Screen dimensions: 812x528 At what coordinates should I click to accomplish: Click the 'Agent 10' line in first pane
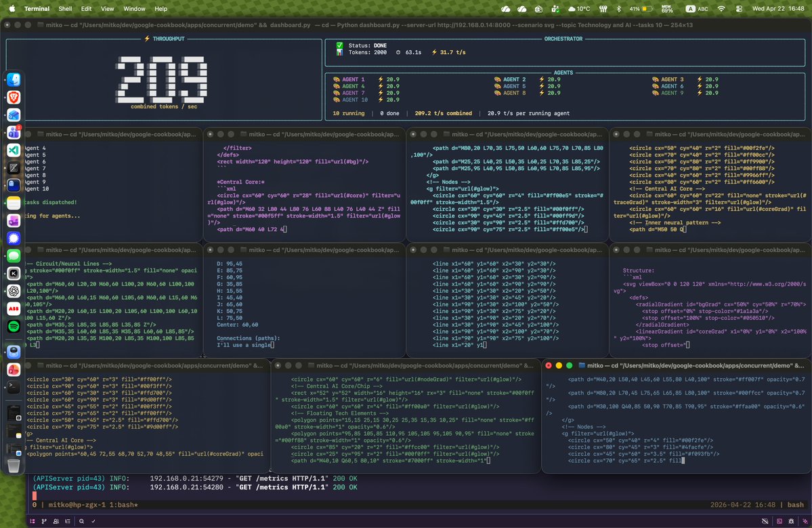coord(37,188)
